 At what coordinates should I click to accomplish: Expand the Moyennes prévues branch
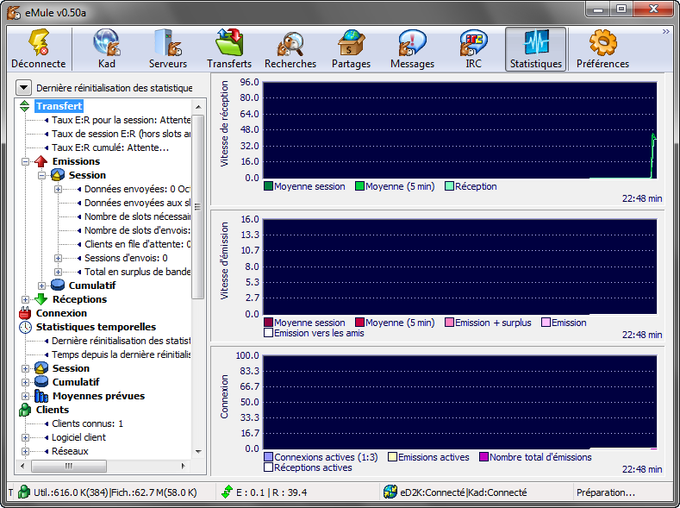click(x=25, y=397)
